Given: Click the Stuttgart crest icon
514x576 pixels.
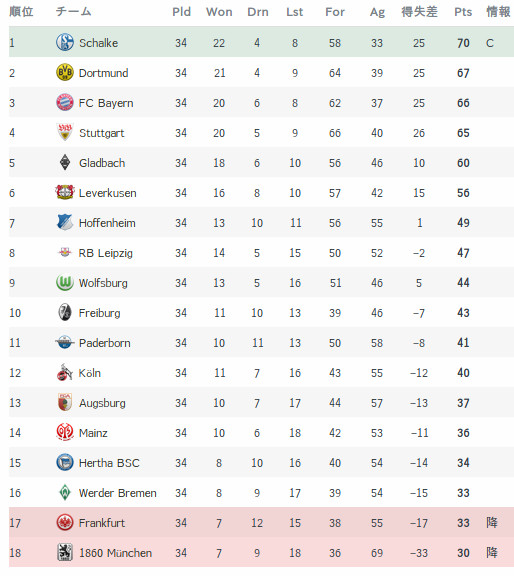Looking at the screenshot, I should click(65, 132).
